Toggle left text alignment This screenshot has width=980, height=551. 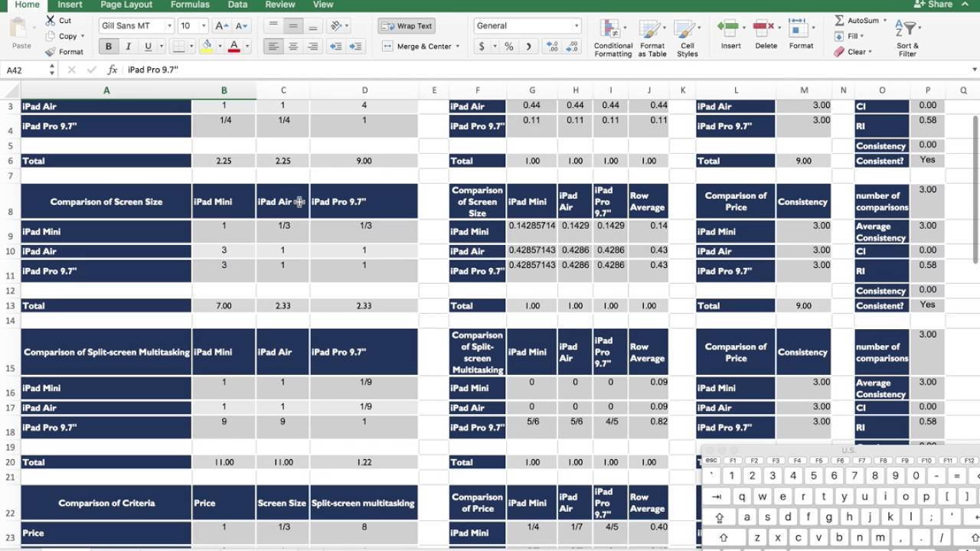[273, 47]
